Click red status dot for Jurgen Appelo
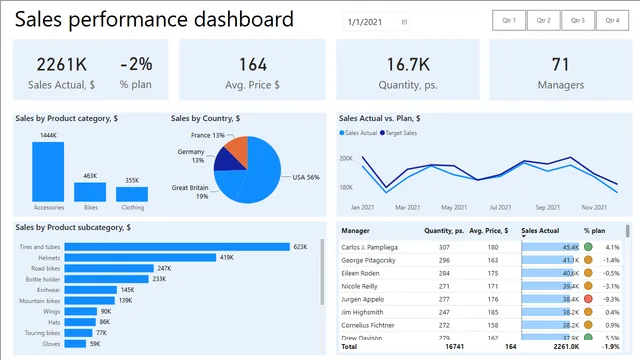The height and width of the screenshot is (360, 640). 588,299
